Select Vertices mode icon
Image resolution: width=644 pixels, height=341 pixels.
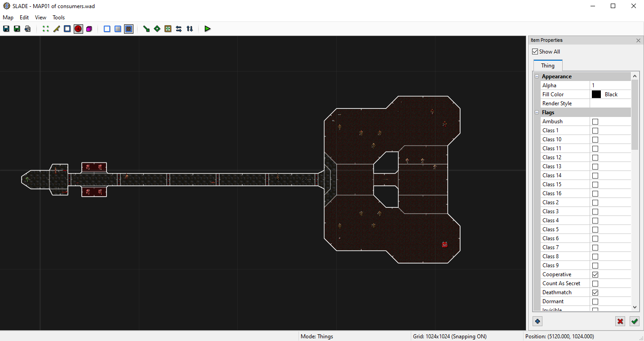45,29
